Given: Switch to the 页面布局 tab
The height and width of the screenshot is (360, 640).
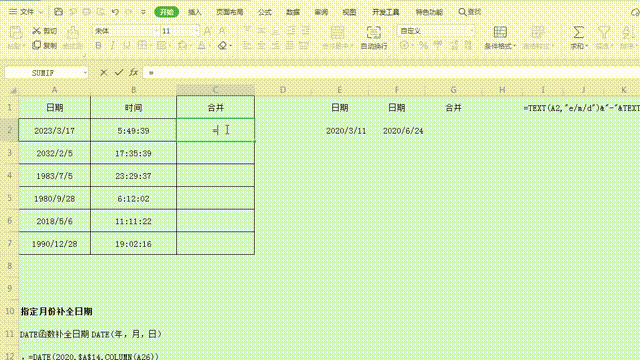Looking at the screenshot, I should click(230, 12).
